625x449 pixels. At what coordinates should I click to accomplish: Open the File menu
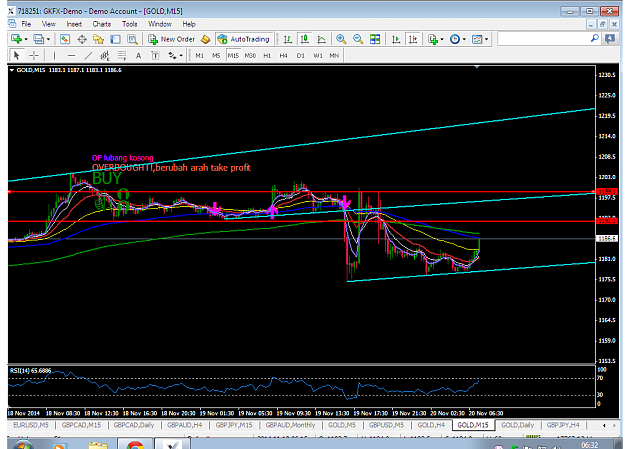26,24
